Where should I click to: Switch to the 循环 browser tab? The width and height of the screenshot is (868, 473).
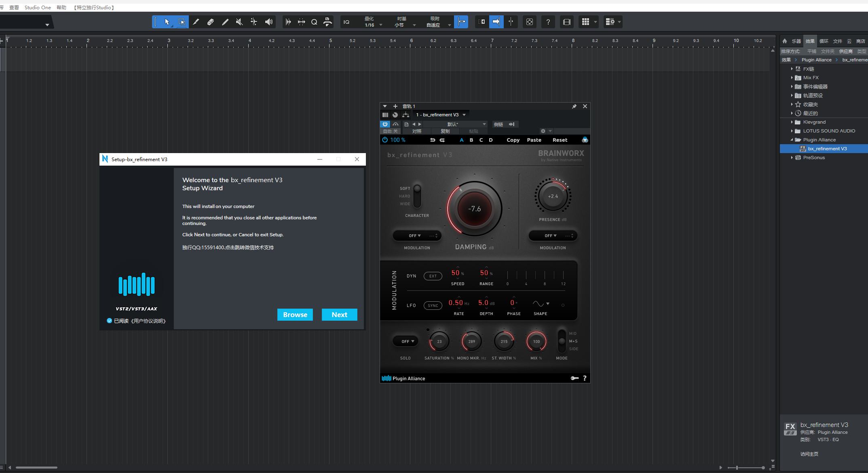tap(824, 41)
